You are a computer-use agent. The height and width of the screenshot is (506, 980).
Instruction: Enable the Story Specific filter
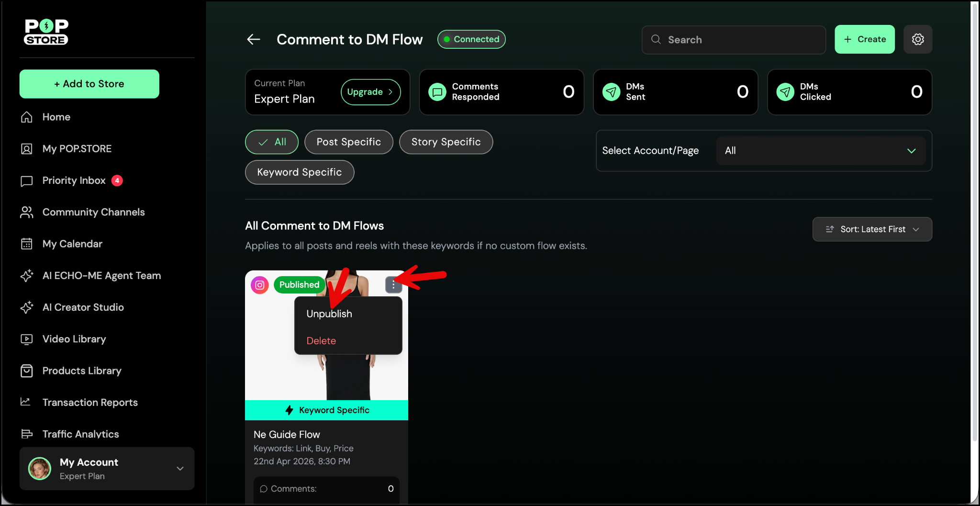tap(445, 142)
